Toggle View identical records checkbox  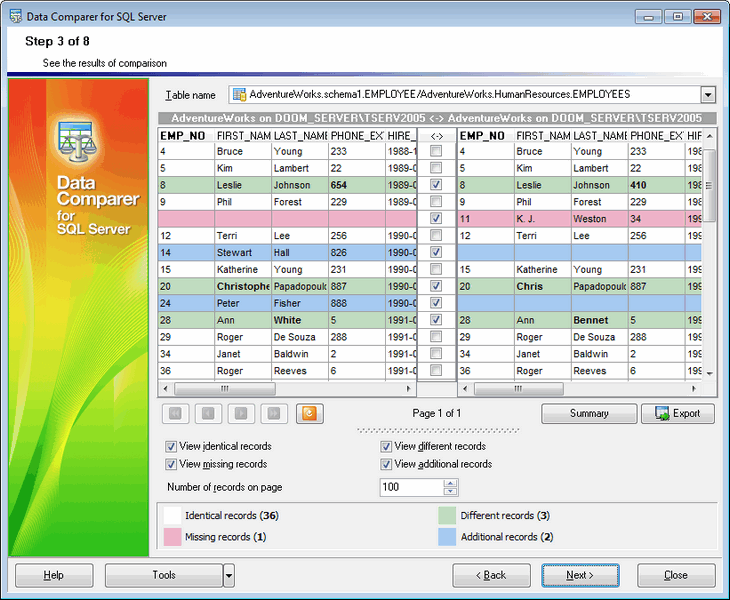[x=170, y=447]
